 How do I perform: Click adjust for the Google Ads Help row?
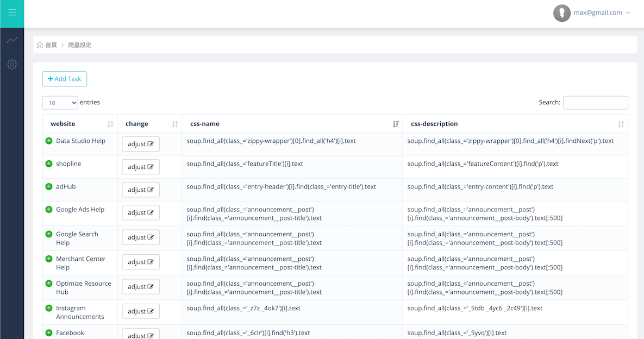click(x=140, y=212)
